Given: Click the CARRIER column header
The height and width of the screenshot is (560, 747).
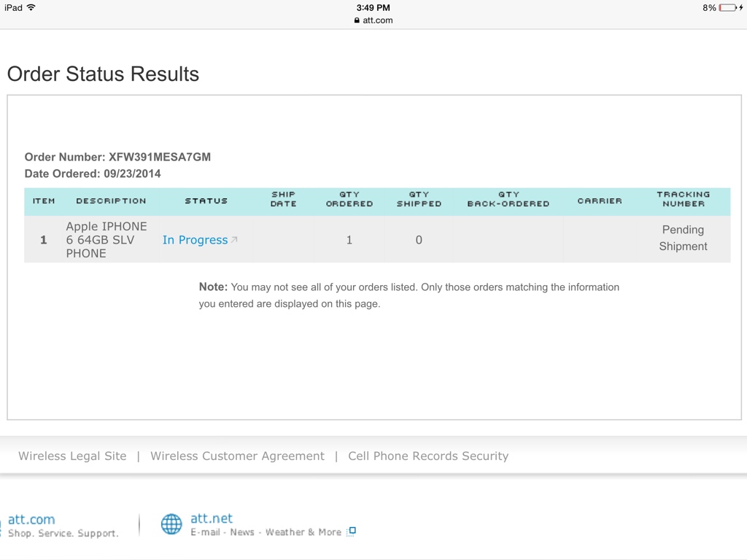Looking at the screenshot, I should [600, 201].
